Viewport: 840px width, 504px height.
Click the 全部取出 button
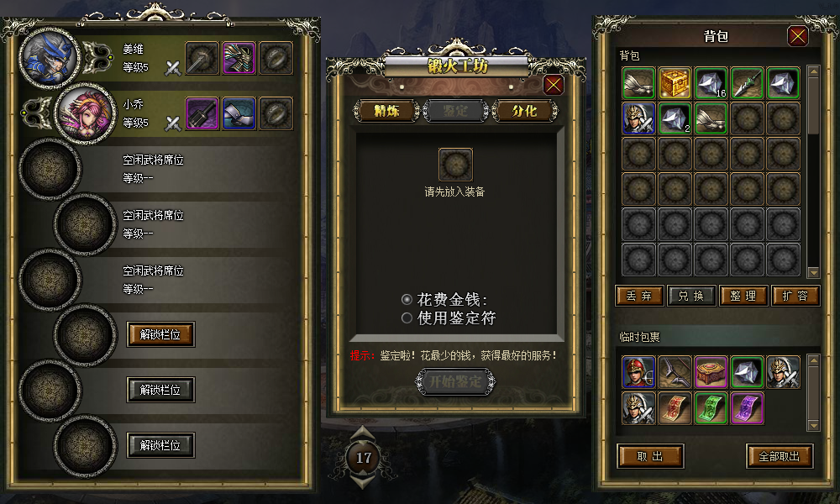[780, 456]
